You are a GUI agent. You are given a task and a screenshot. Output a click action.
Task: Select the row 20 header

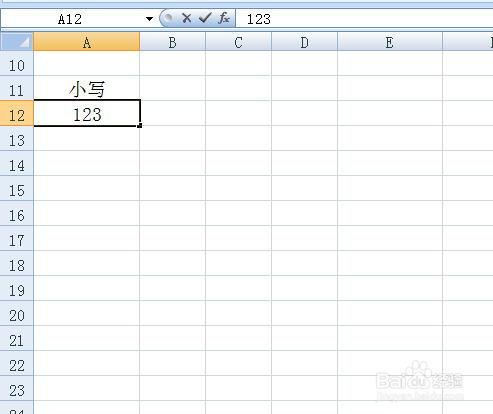17,313
